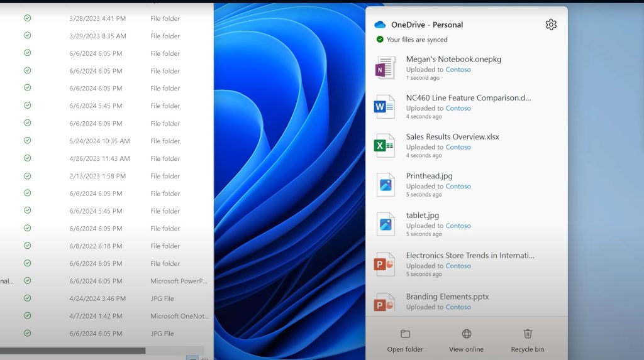The image size is (644, 360).
Task: Click the image icon beside Printhead.jpg
Action: [x=386, y=185]
